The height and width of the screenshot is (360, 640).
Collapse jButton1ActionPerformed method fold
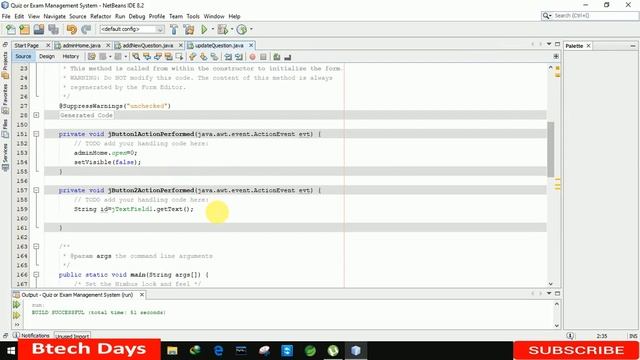click(36, 134)
